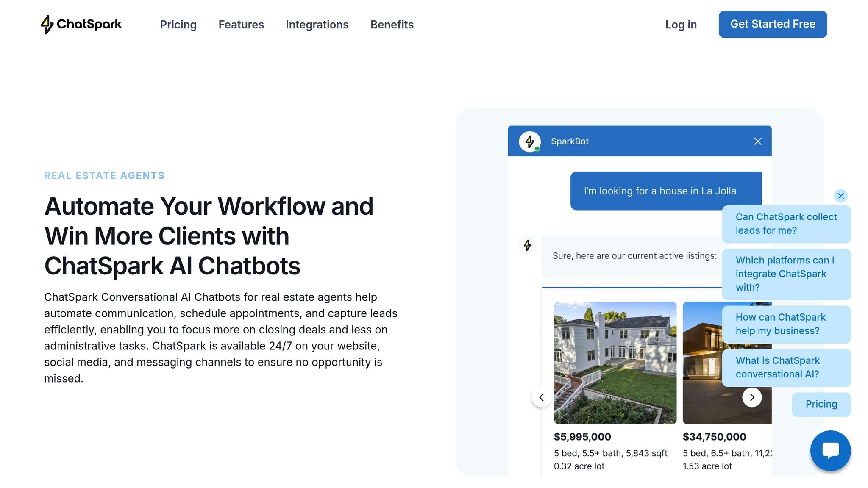
Task: Choose the "Which platforms can I integrate ChatSpark with?" option
Action: (786, 274)
